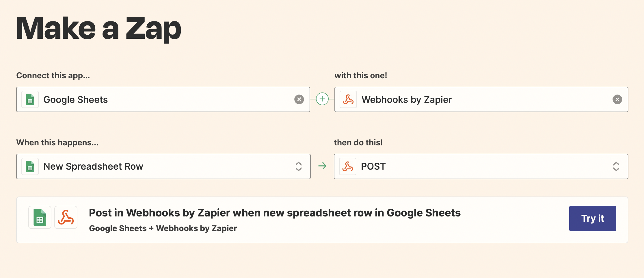This screenshot has height=278, width=644.
Task: Expand action options using POST chevrons
Action: 616,166
